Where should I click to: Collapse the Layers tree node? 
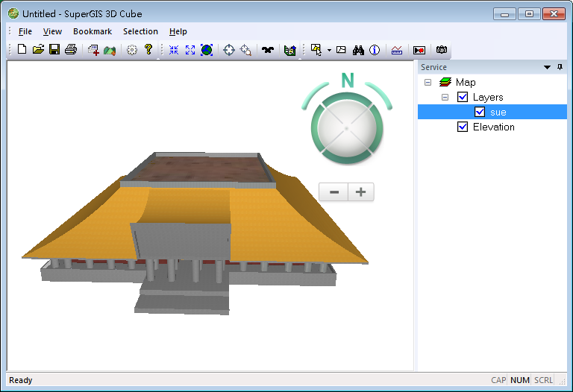(445, 97)
